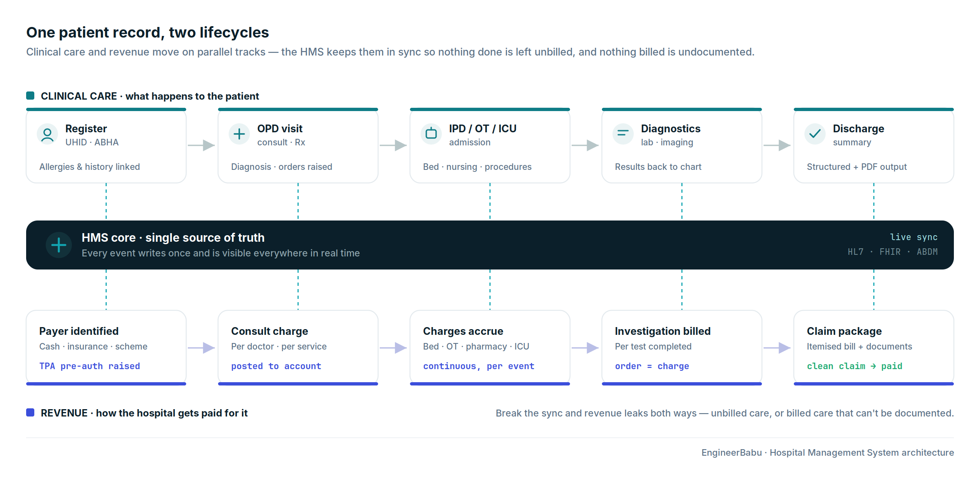Click the 'clean claim → paid' text
The height and width of the screenshot is (490, 980).
point(855,366)
